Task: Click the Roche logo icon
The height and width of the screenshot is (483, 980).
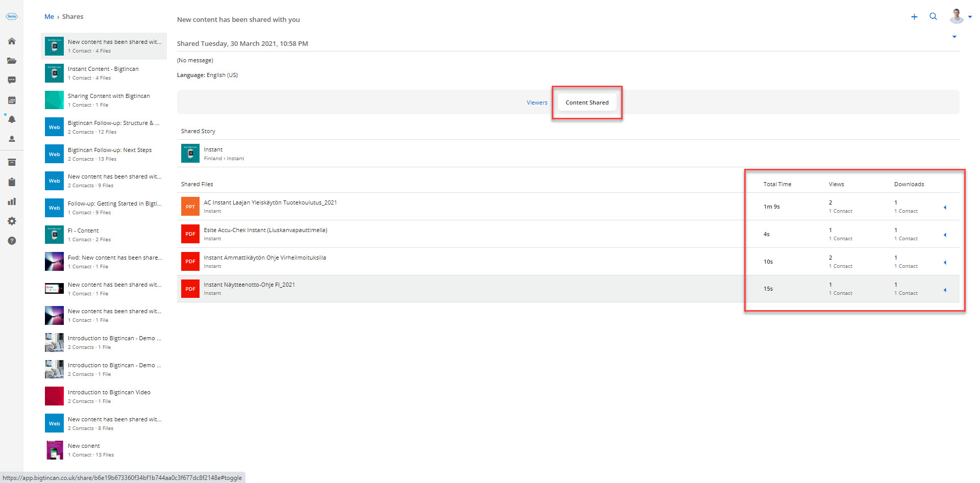Action: click(11, 17)
